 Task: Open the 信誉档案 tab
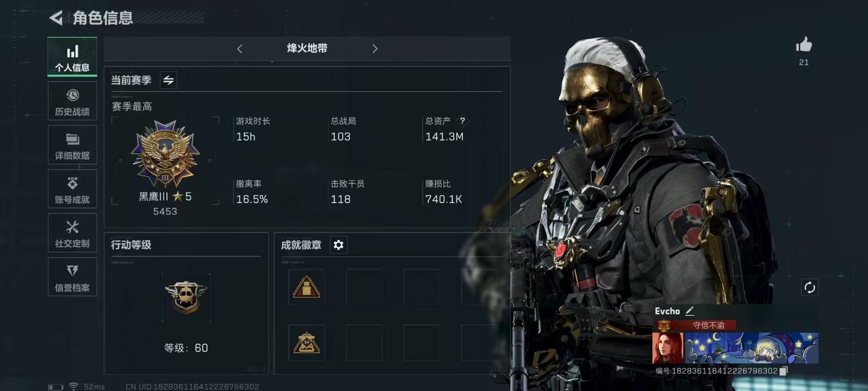pyautogui.click(x=72, y=277)
